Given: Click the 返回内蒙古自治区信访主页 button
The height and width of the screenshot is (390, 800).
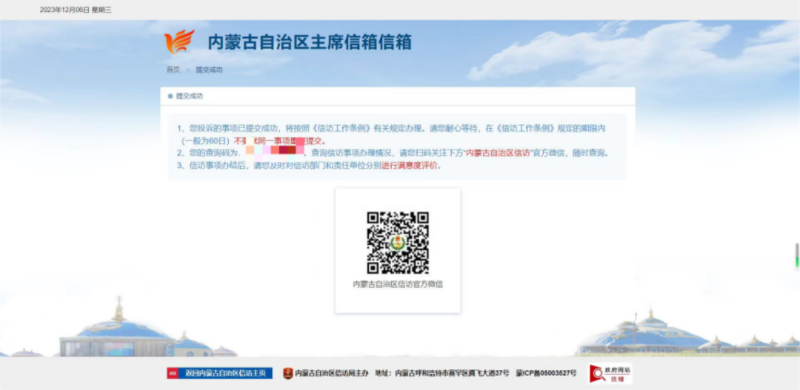Looking at the screenshot, I should (219, 373).
